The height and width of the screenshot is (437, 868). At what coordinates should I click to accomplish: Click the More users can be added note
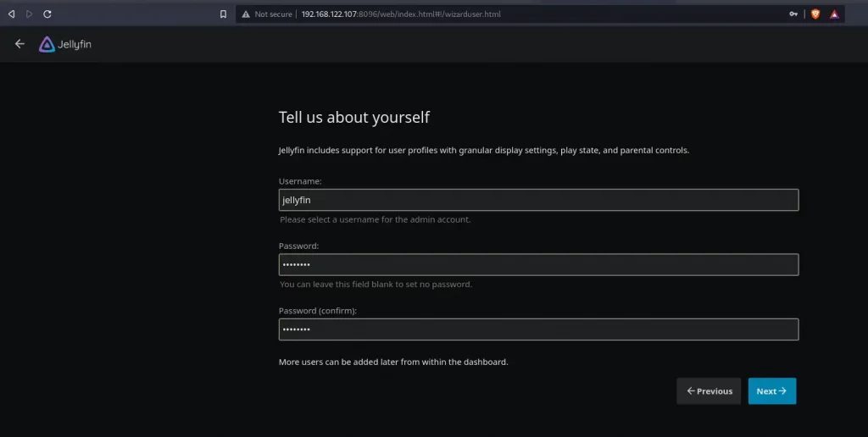[x=393, y=362]
